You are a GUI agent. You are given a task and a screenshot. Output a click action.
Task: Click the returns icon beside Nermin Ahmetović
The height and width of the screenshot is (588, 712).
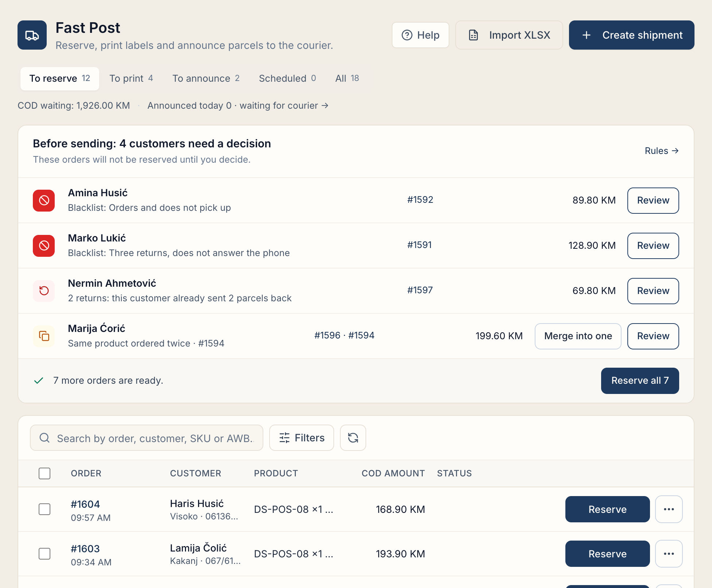[44, 291]
